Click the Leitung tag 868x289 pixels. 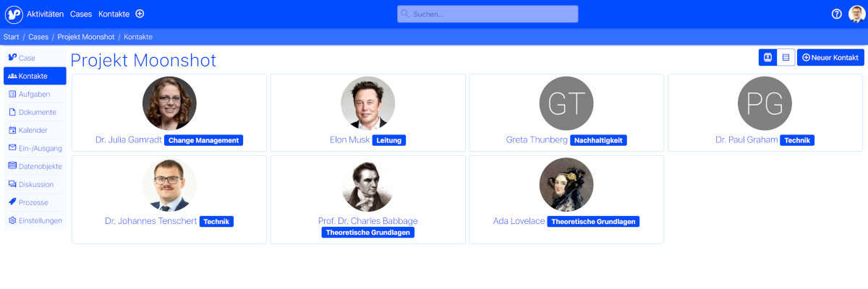(389, 140)
